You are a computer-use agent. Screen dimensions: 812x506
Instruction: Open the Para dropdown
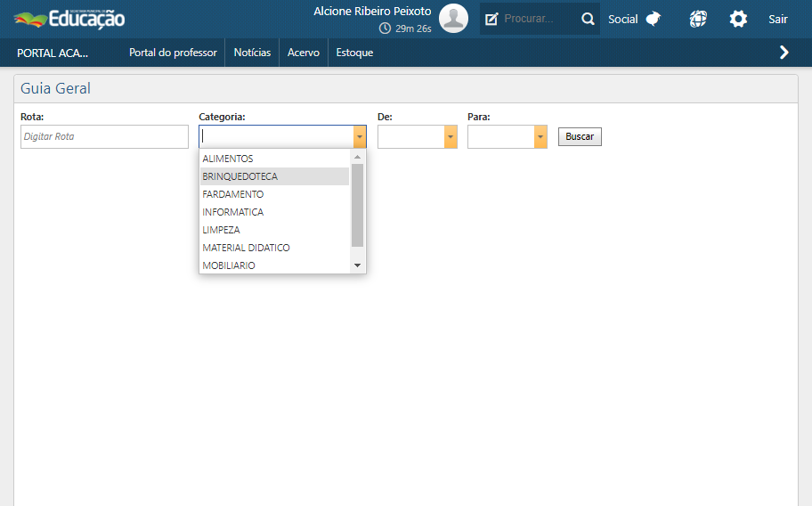click(540, 136)
